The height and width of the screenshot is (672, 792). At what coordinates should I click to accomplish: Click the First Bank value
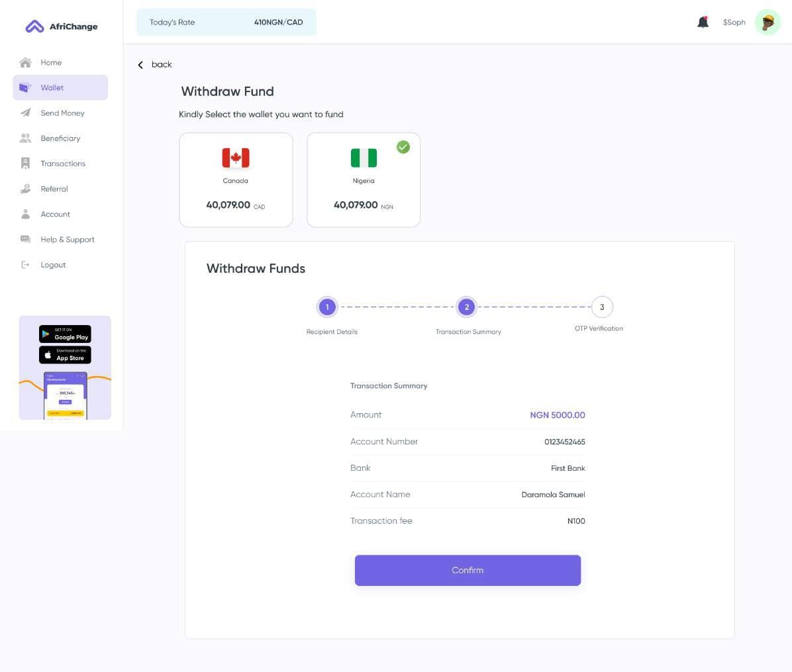coord(568,468)
